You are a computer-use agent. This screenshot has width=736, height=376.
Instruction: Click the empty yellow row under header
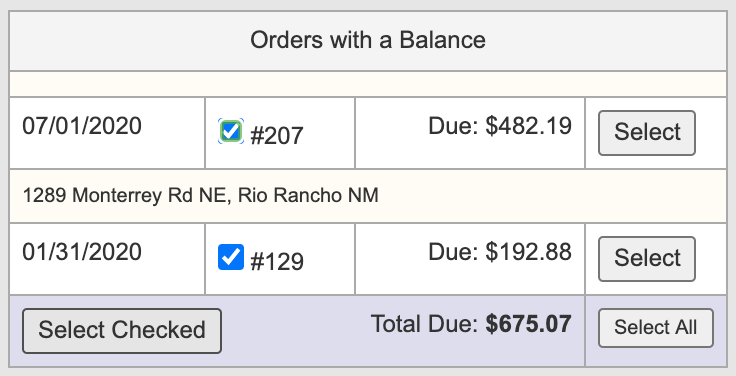click(368, 84)
